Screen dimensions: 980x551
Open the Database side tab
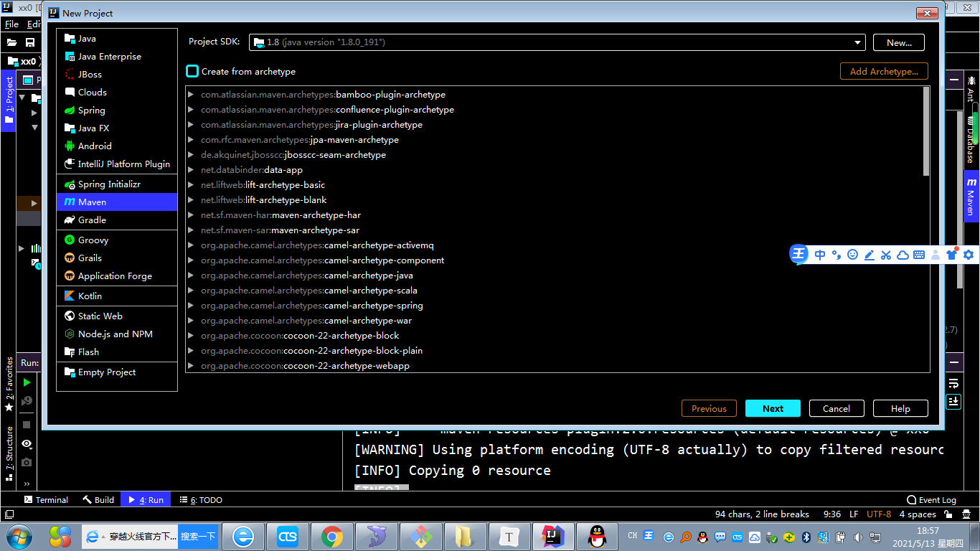(971, 138)
